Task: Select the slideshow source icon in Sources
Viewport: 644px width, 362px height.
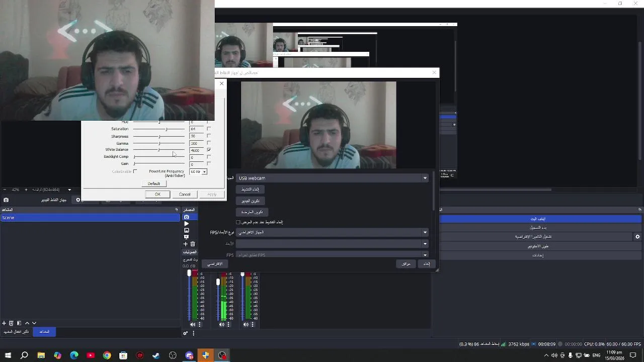Action: [x=186, y=237]
